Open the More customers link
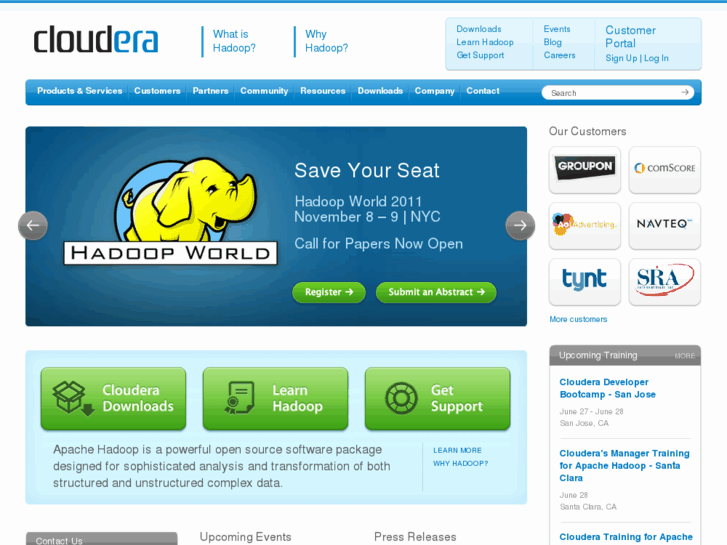The width and height of the screenshot is (727, 545). click(578, 319)
